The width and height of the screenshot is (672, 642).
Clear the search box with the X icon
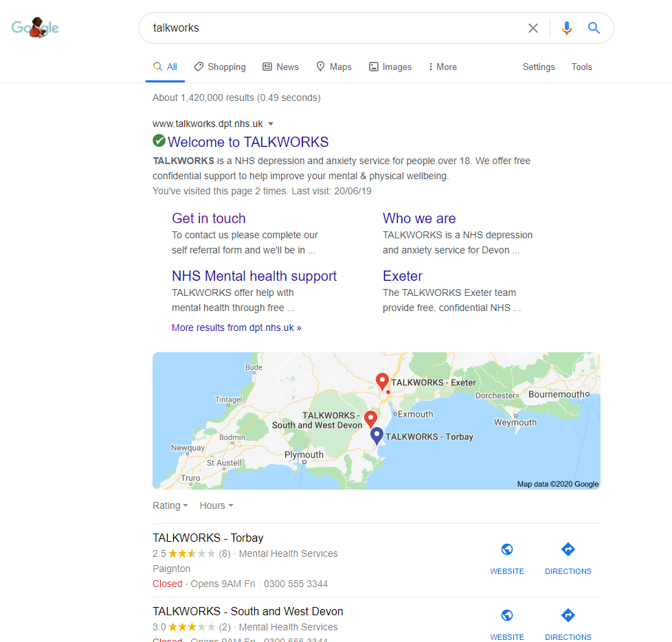(533, 28)
